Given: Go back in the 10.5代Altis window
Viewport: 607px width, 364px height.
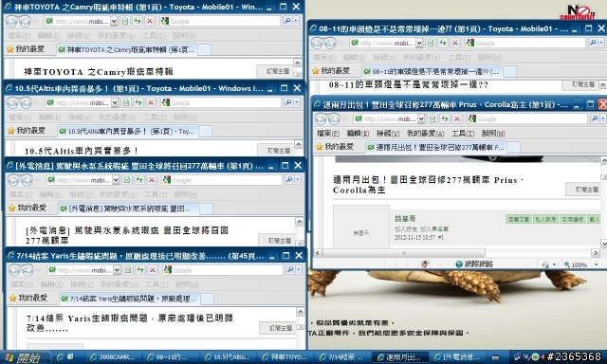Looking at the screenshot, I should coord(12,103).
